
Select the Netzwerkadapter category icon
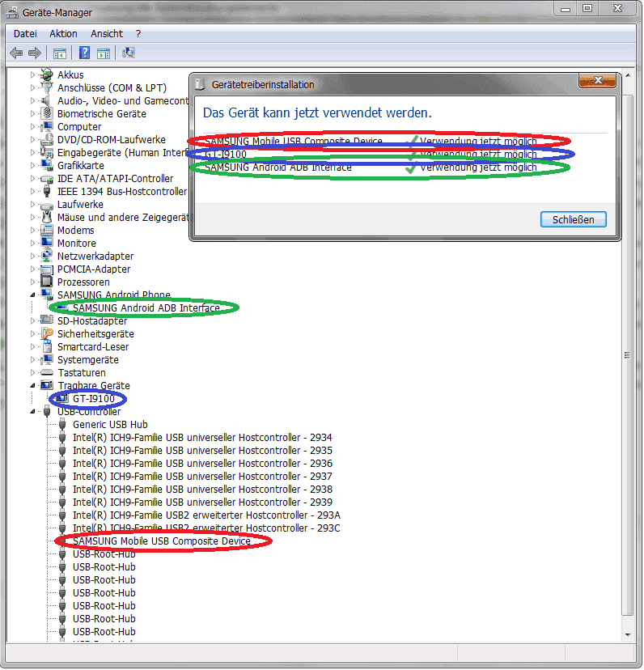pos(46,256)
